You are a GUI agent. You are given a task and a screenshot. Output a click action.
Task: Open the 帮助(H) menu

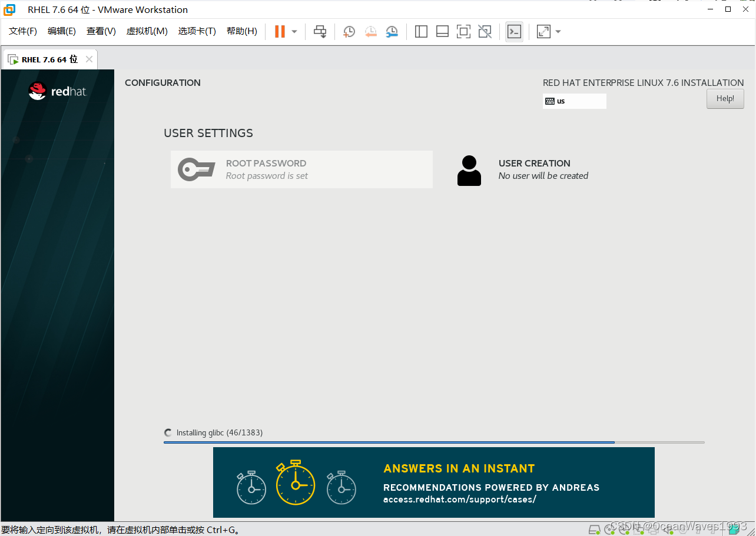(x=242, y=31)
